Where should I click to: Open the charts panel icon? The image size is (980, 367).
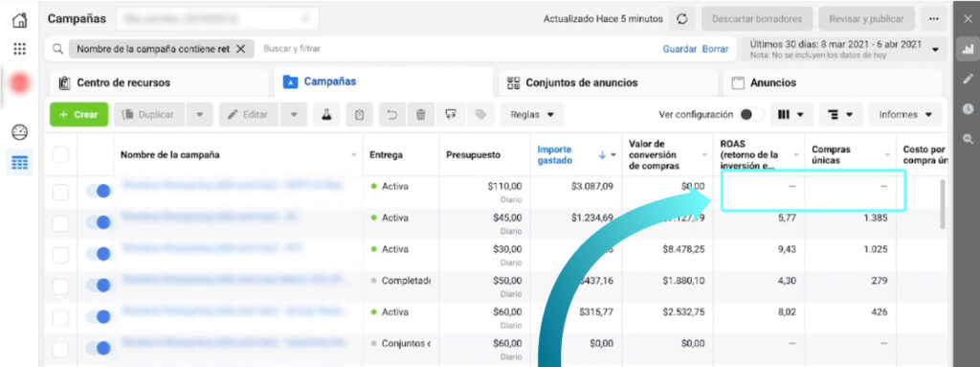[968, 49]
